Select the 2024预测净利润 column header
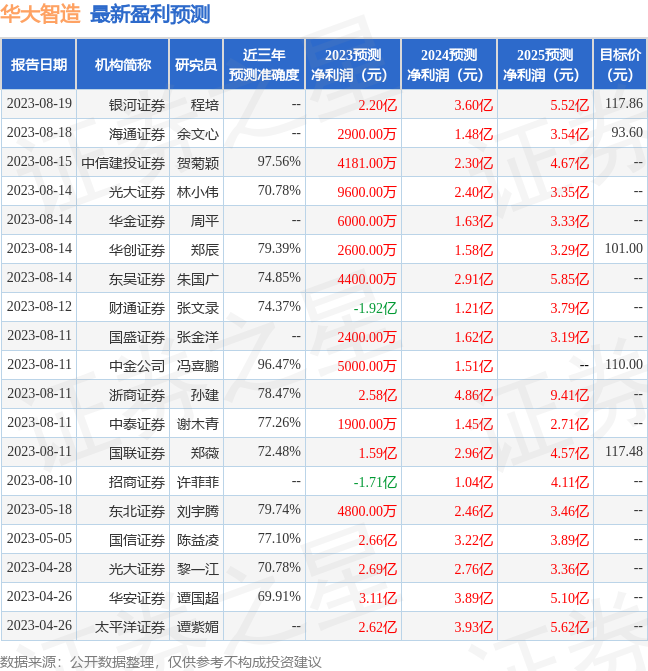This screenshot has width=648, height=671. [x=449, y=65]
